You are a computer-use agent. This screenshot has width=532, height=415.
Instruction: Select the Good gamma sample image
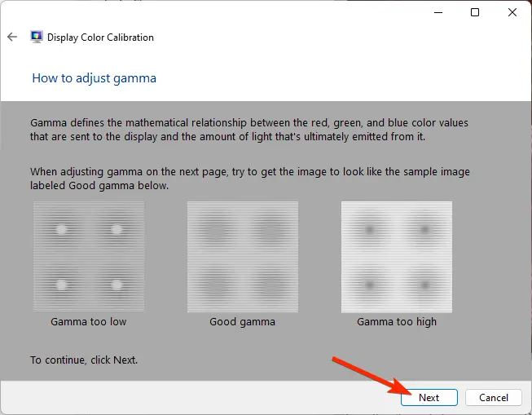[243, 257]
